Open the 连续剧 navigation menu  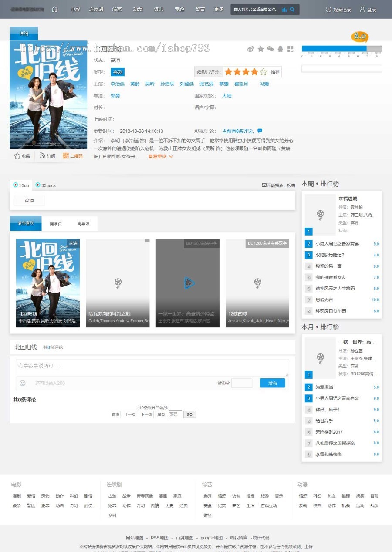tap(96, 9)
